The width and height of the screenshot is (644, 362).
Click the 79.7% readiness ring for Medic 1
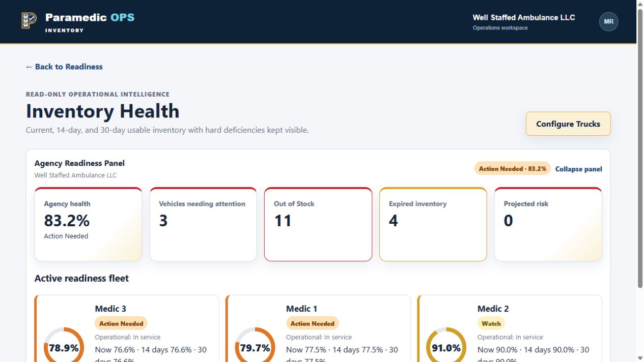pyautogui.click(x=255, y=347)
